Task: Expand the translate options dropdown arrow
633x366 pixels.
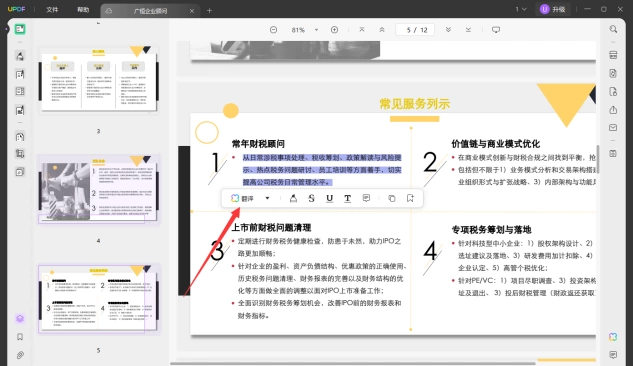Action: [267, 198]
